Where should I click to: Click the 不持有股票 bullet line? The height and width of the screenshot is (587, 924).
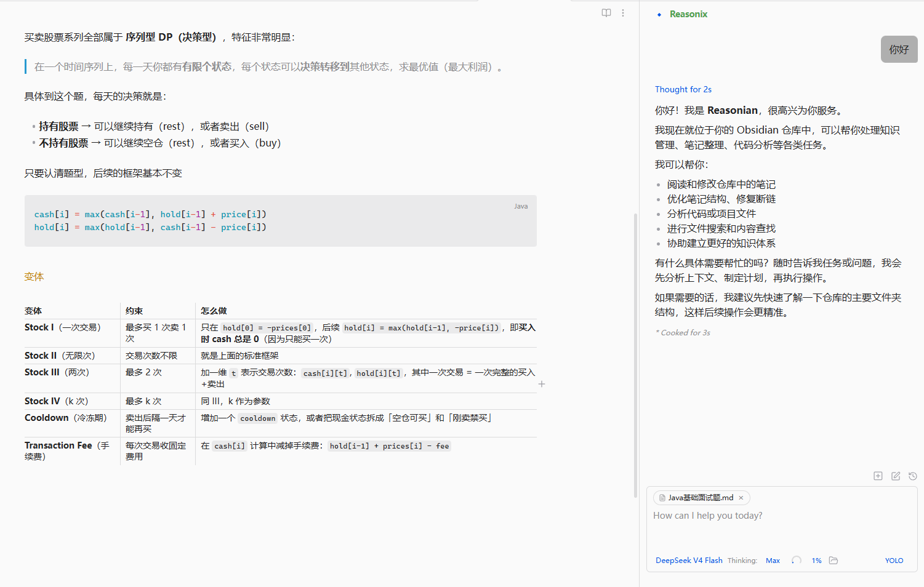pos(160,143)
